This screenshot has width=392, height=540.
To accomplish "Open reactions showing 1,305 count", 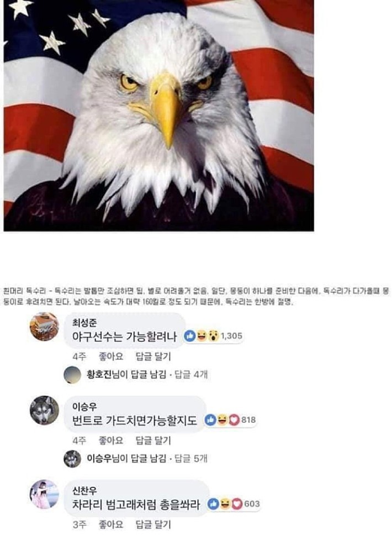I will click(x=213, y=336).
